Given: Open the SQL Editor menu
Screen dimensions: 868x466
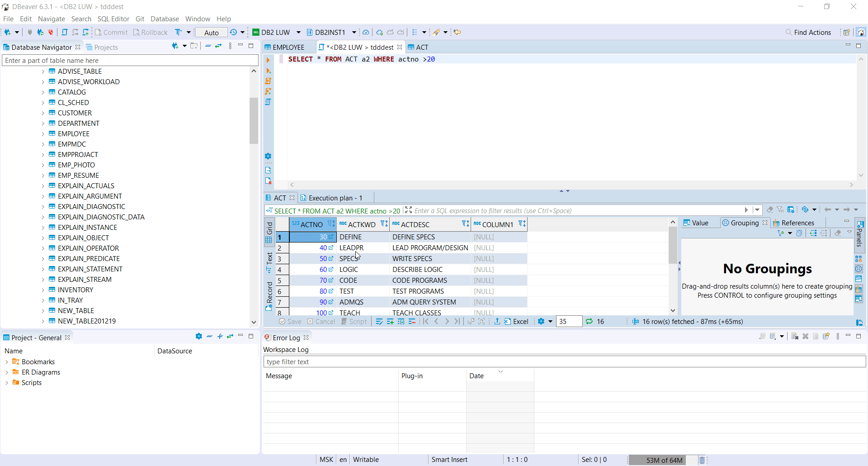Looking at the screenshot, I should tap(113, 19).
